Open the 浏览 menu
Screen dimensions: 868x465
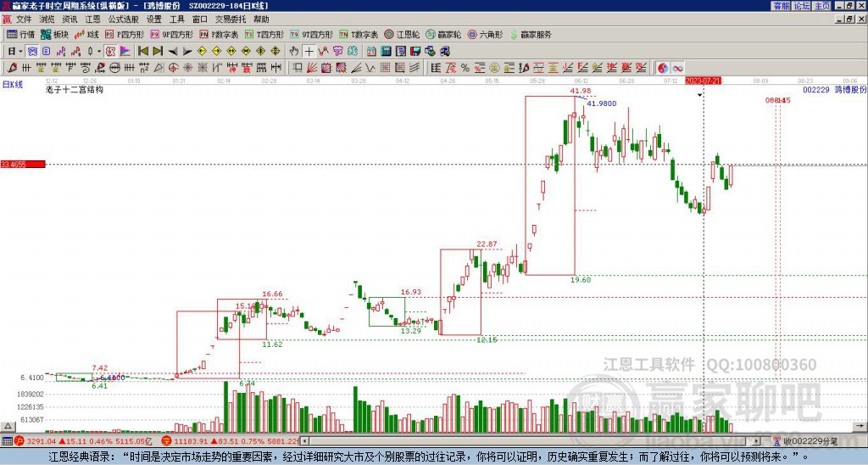(47, 20)
